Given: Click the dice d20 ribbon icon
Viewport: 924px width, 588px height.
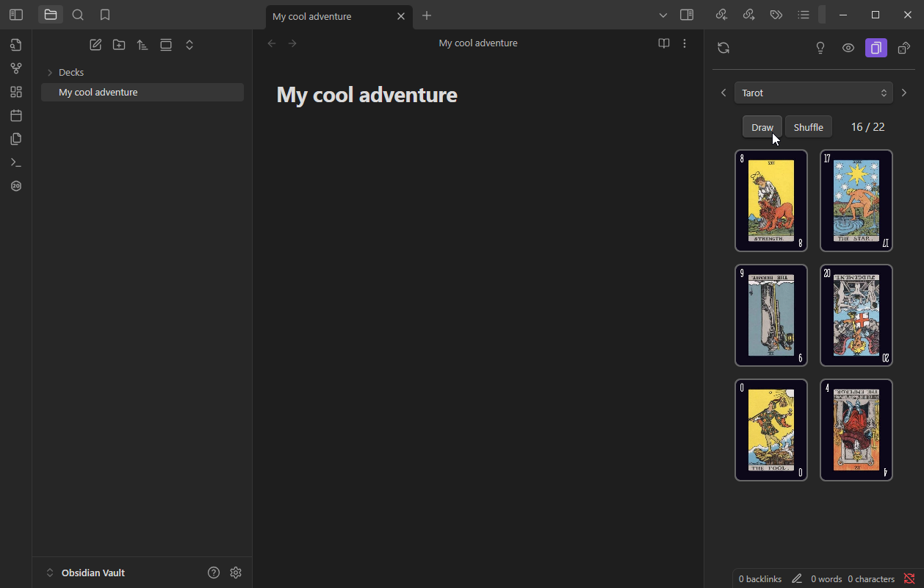Looking at the screenshot, I should 16,186.
